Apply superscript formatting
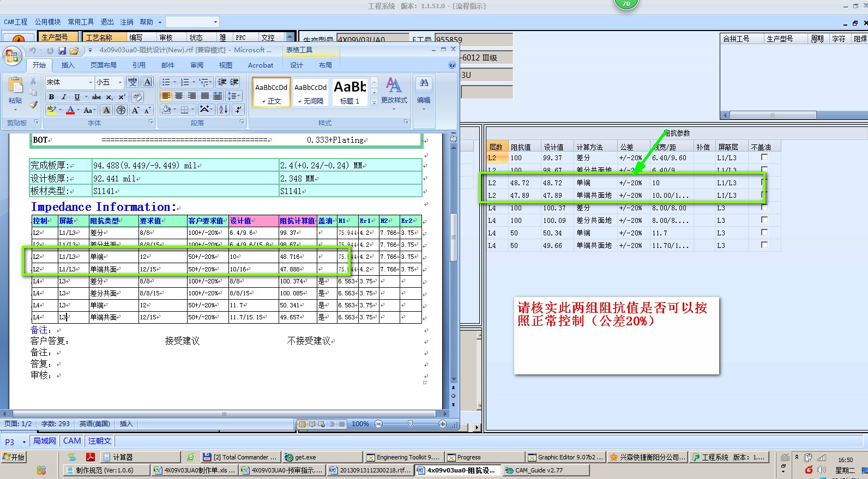This screenshot has height=479, width=868. point(122,96)
